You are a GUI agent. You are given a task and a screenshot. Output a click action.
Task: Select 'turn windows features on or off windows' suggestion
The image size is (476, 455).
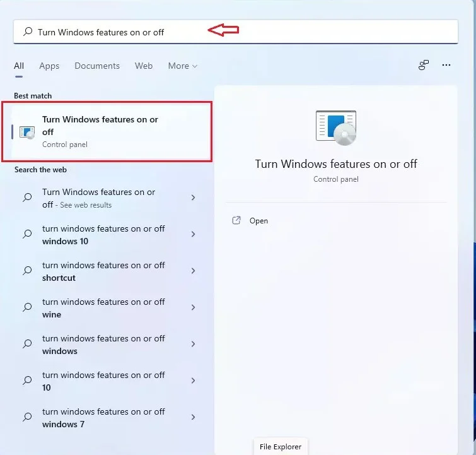pyautogui.click(x=104, y=345)
